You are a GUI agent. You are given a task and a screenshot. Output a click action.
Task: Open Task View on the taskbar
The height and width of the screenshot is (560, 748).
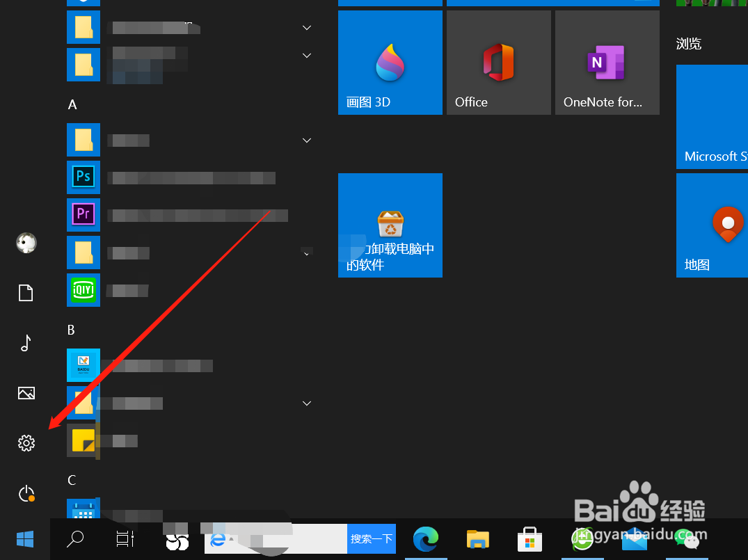125,540
